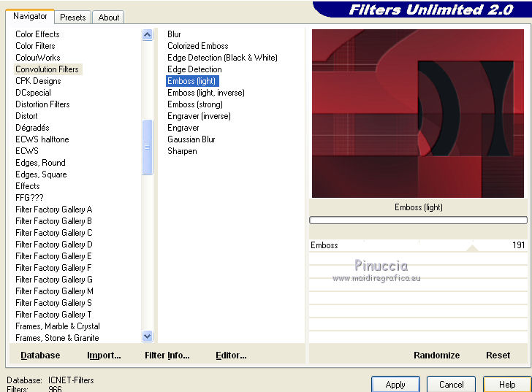
Task: Switch to the Navigator tab
Action: click(30, 16)
